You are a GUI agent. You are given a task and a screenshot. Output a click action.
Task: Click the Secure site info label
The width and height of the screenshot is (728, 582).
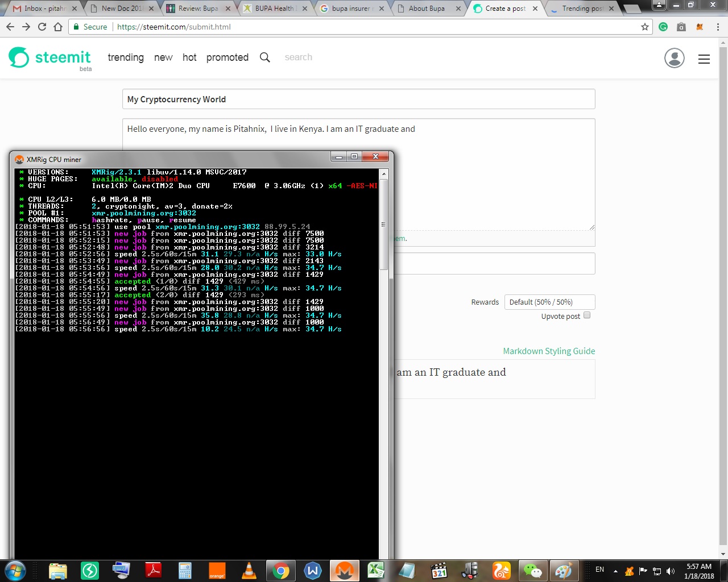click(90, 27)
